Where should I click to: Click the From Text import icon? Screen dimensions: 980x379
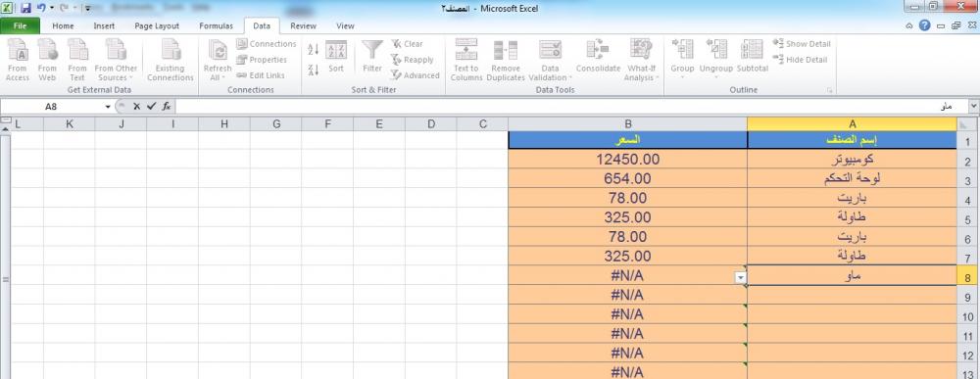[77, 60]
